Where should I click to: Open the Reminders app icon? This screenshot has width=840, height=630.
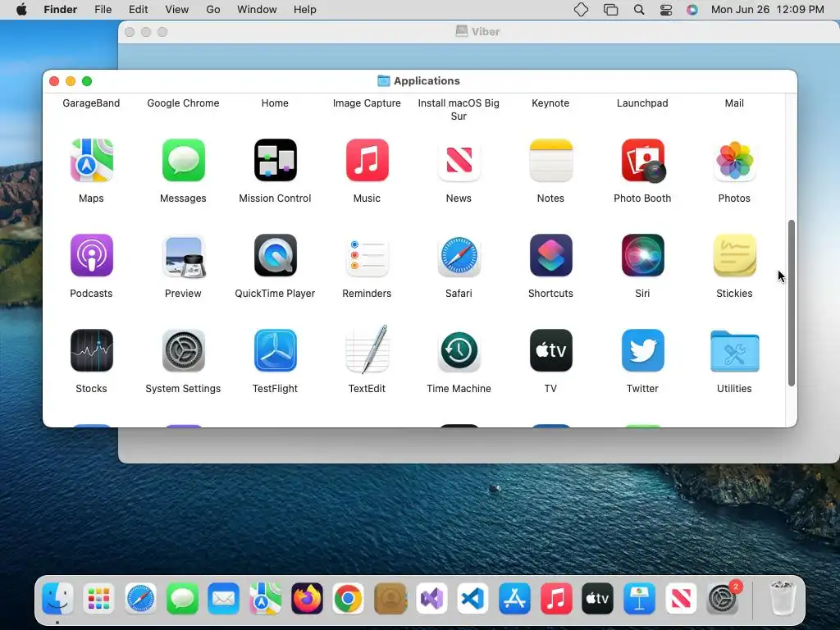point(367,256)
